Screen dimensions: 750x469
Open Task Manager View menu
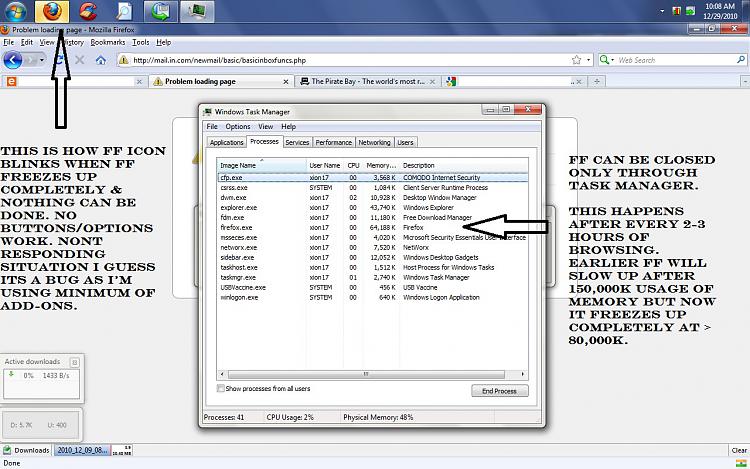pos(265,126)
